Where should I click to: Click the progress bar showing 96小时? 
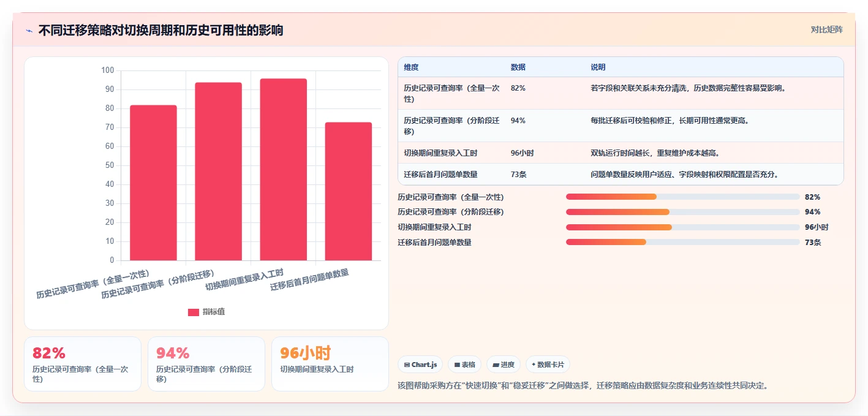(683, 227)
